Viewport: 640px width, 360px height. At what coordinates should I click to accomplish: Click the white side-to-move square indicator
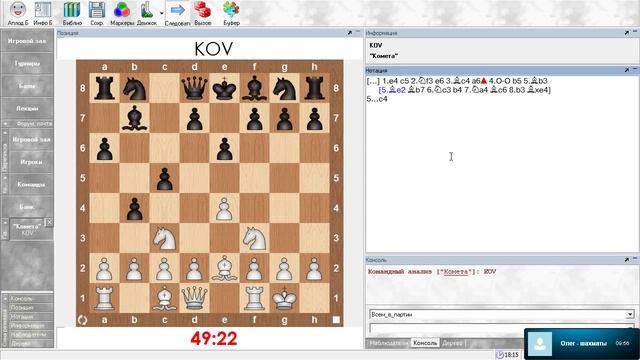click(336, 320)
